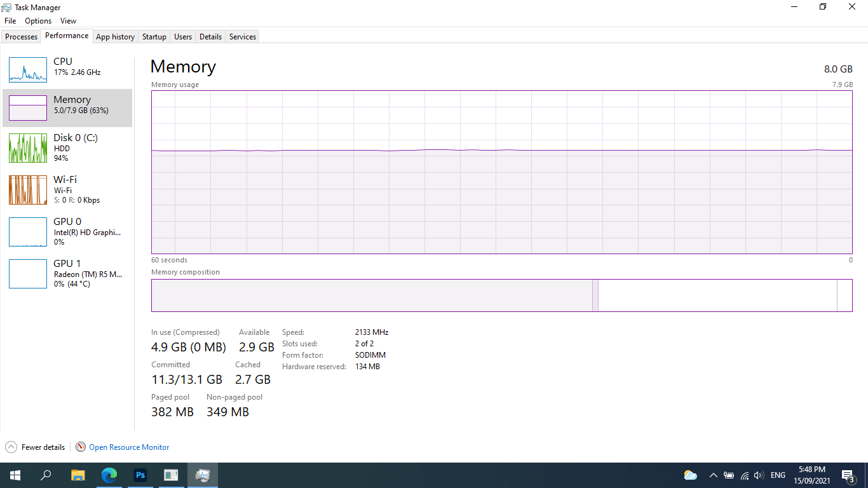Switch to Photoshop in taskbar
Image resolution: width=868 pixels, height=488 pixels.
[x=140, y=475]
